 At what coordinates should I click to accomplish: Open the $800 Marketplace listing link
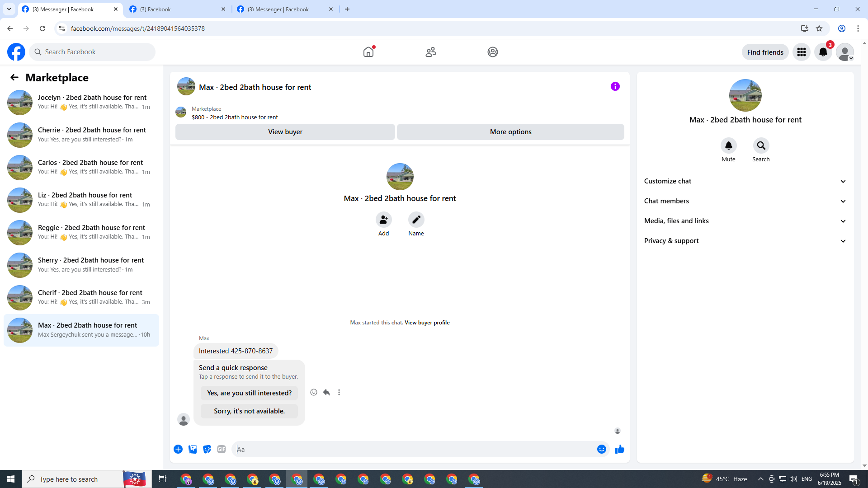tap(235, 117)
